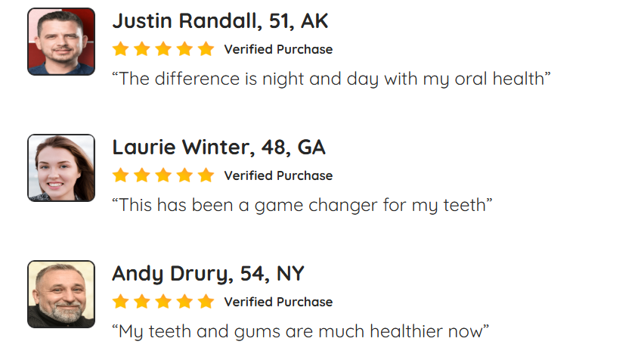The height and width of the screenshot is (360, 644).
Task: Click the name Laurie Winter, 48, GA
Action: (x=218, y=147)
